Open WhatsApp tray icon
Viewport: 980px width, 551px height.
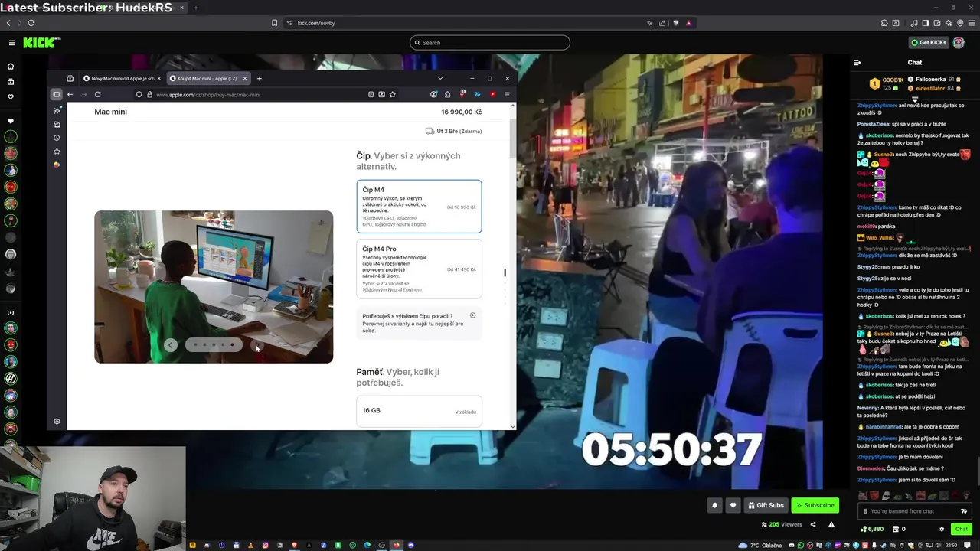[802, 546]
